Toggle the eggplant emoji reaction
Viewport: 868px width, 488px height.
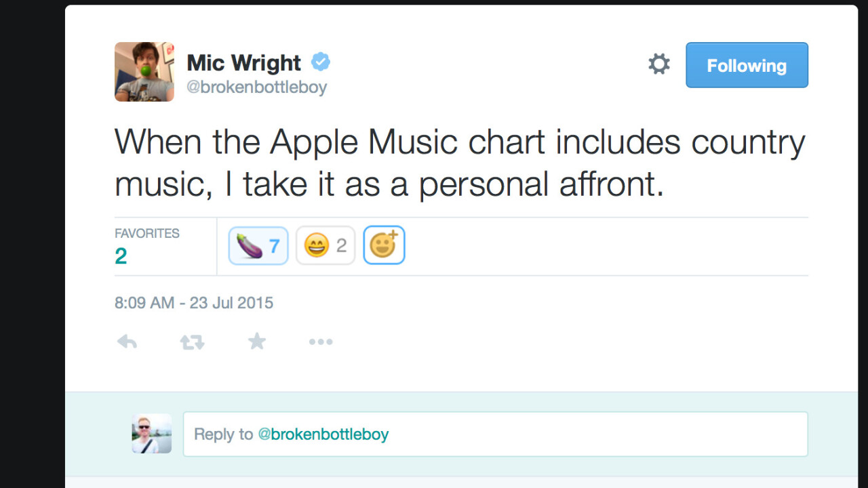point(258,245)
